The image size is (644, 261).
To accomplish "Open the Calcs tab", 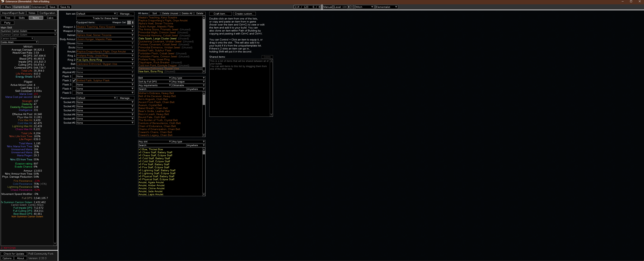I will 50,18.
